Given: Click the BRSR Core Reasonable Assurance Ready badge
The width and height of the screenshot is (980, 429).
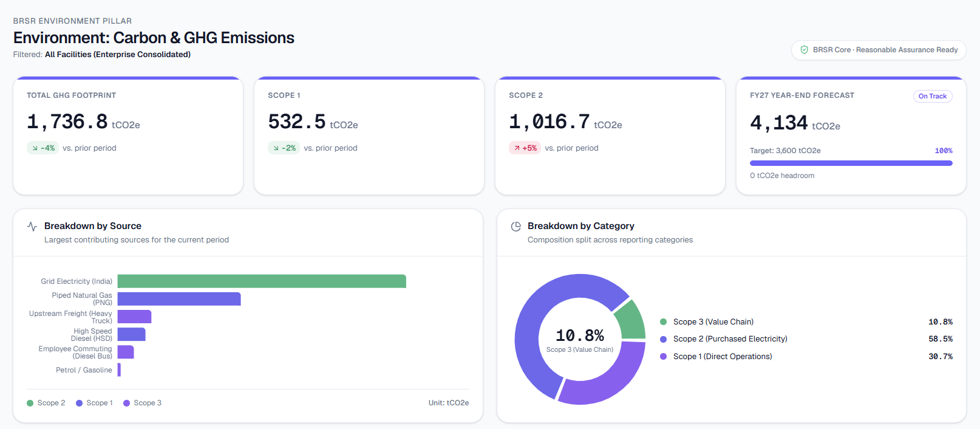Looking at the screenshot, I should click(x=878, y=50).
